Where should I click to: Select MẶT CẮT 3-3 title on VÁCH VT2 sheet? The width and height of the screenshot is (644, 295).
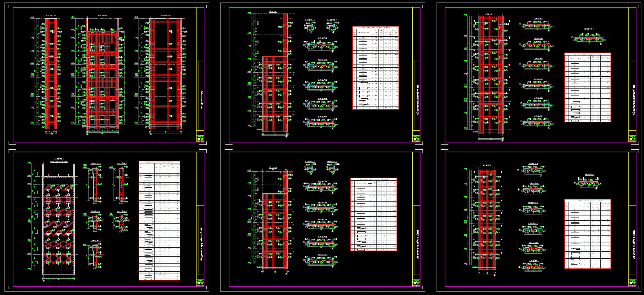322,219
